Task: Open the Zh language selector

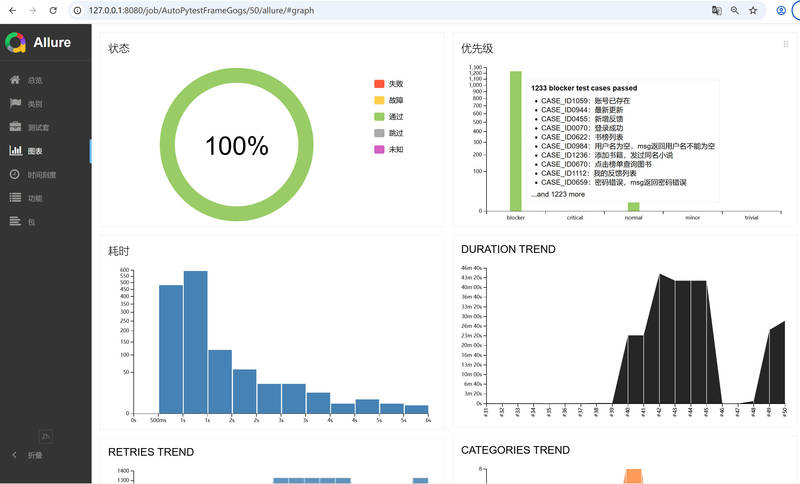Action: (45, 436)
